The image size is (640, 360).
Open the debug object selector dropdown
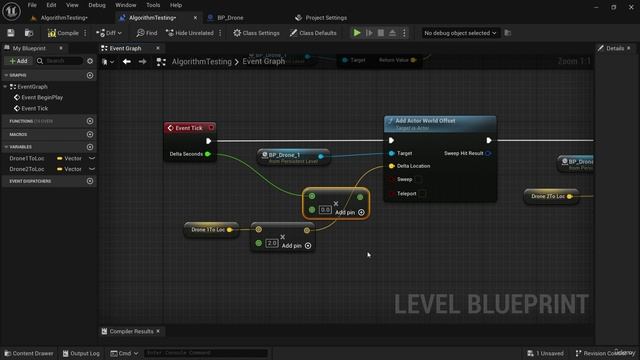(x=460, y=33)
